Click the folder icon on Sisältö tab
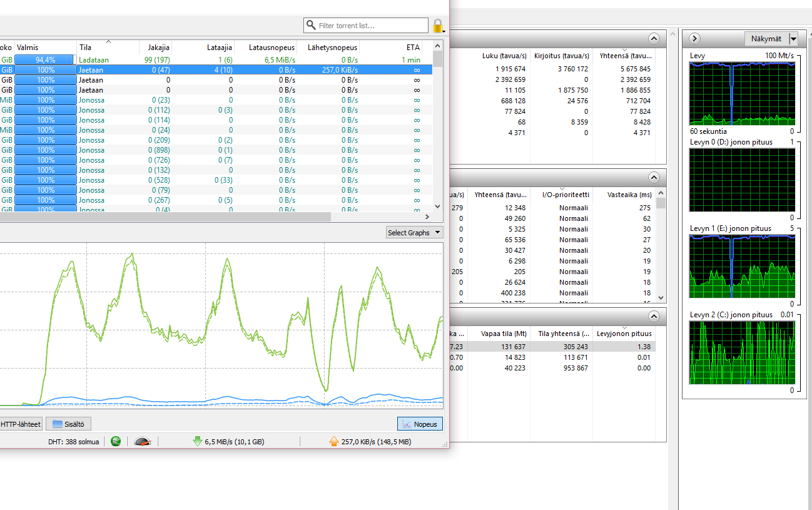Screen dimensions: 812x510 click(58, 424)
